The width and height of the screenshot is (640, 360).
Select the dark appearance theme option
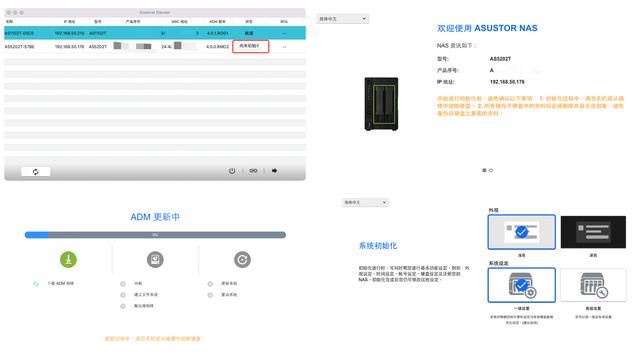pyautogui.click(x=593, y=232)
